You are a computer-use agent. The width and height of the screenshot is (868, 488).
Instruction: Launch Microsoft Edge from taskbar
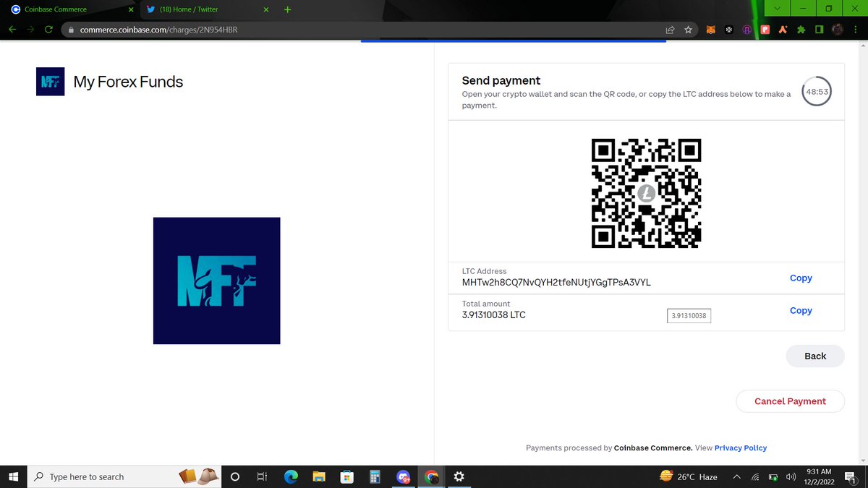coord(291,476)
